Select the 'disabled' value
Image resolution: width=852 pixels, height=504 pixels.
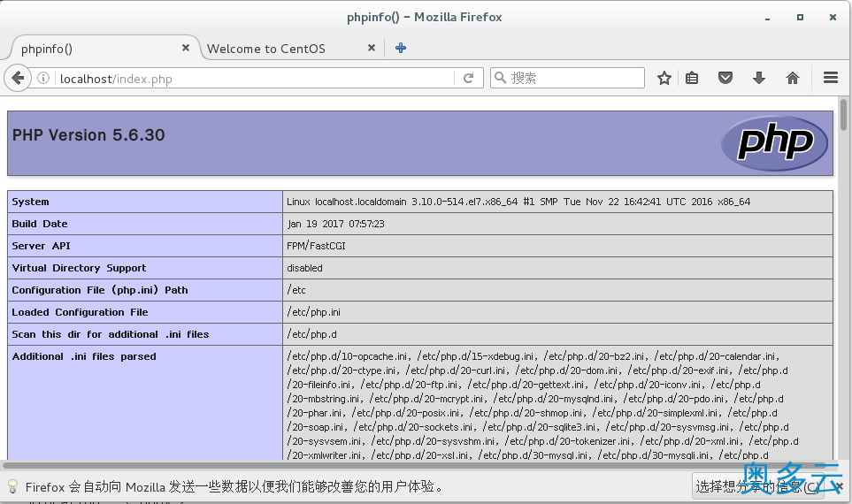[x=305, y=268]
